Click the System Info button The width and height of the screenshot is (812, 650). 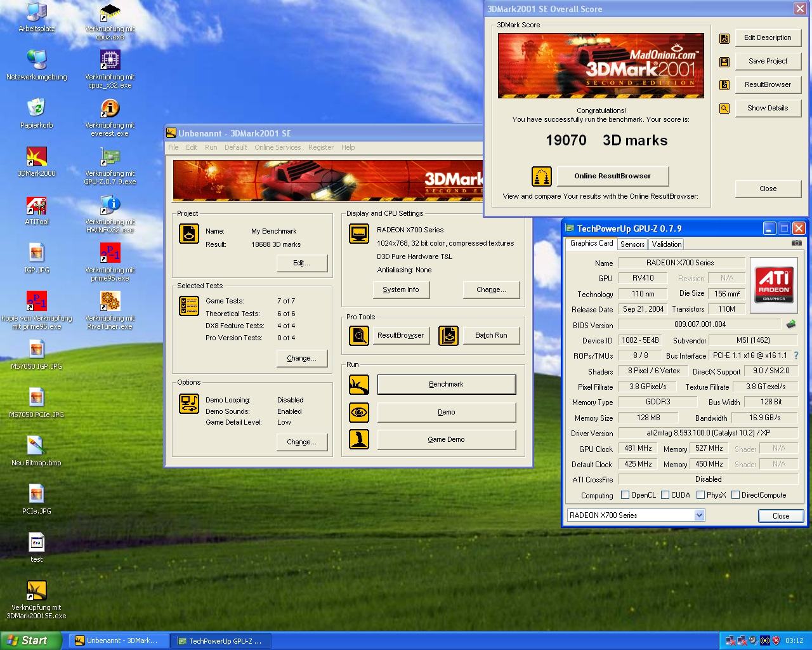401,289
